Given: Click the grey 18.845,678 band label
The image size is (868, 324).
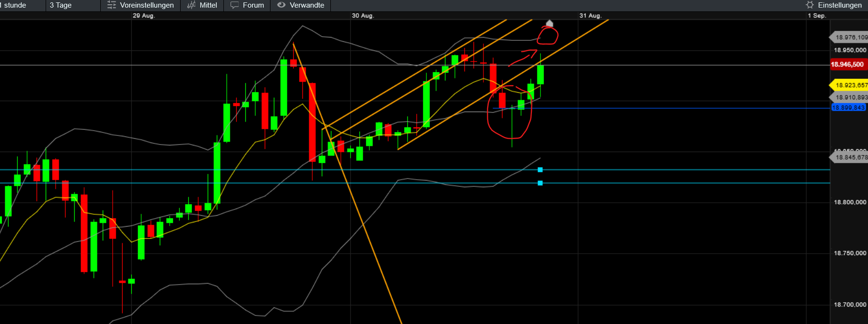Looking at the screenshot, I should pos(849,157).
